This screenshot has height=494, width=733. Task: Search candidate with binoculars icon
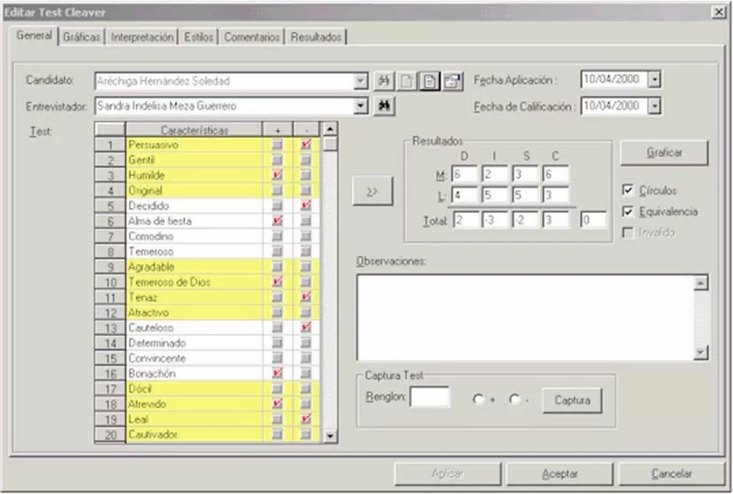(384, 81)
